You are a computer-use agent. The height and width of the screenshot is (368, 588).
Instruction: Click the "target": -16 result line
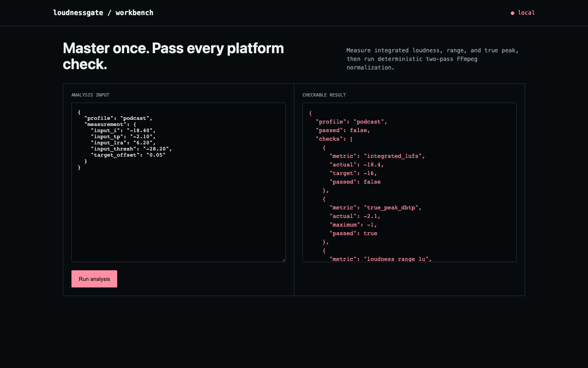pyautogui.click(x=353, y=173)
